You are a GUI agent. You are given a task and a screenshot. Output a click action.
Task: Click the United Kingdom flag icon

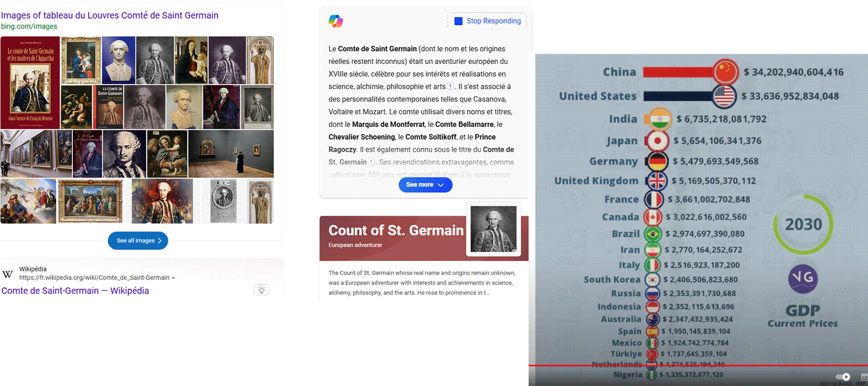point(657,181)
